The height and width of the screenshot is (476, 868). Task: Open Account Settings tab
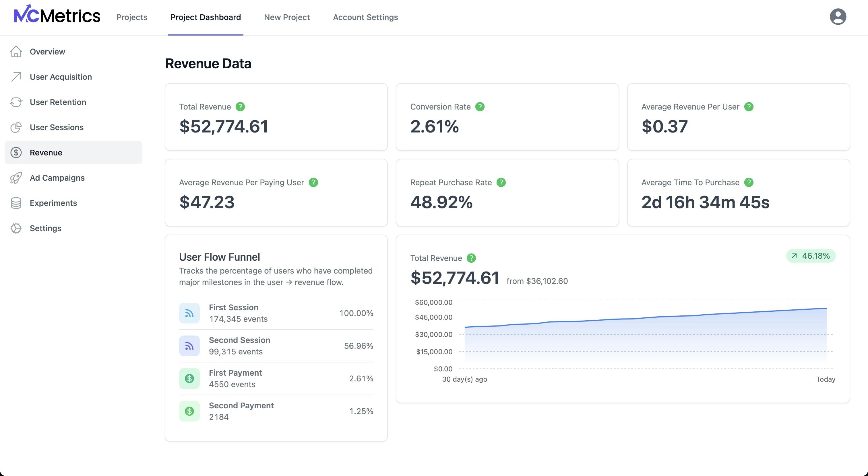[x=365, y=17]
